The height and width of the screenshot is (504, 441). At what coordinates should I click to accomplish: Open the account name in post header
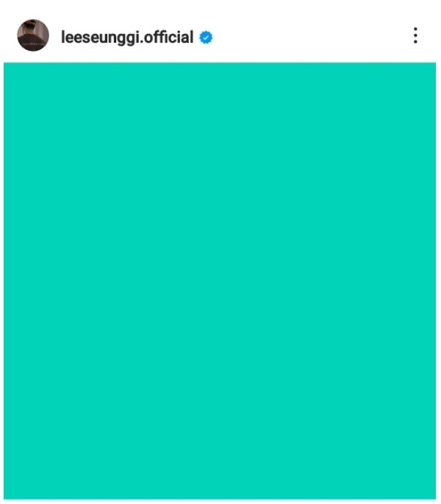click(x=127, y=38)
